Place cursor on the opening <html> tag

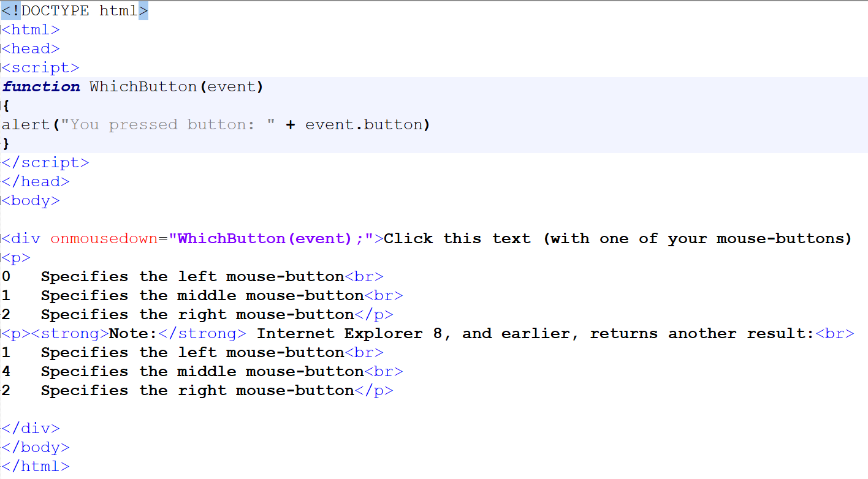tap(31, 30)
